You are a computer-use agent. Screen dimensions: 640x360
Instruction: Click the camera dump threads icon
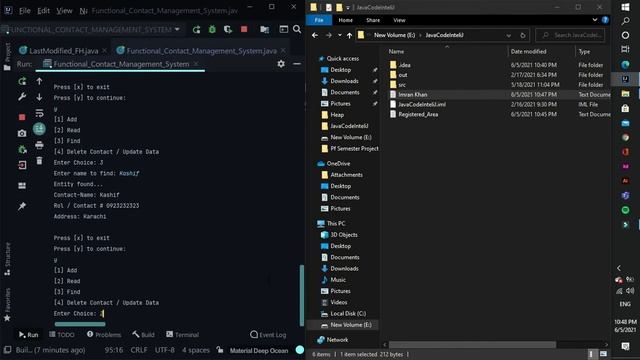22,133
